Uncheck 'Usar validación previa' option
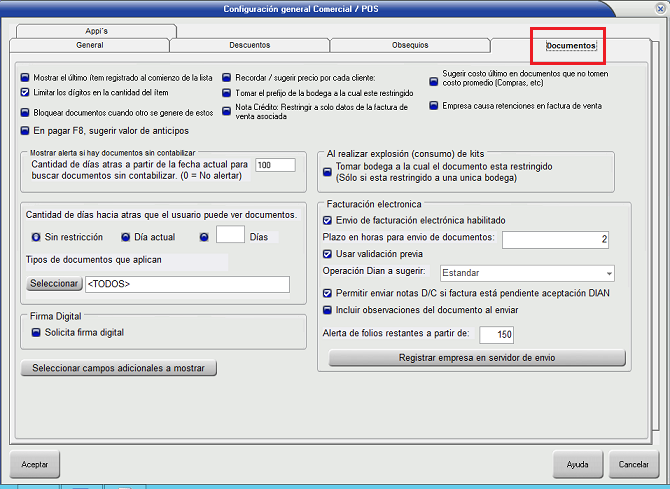 (327, 254)
